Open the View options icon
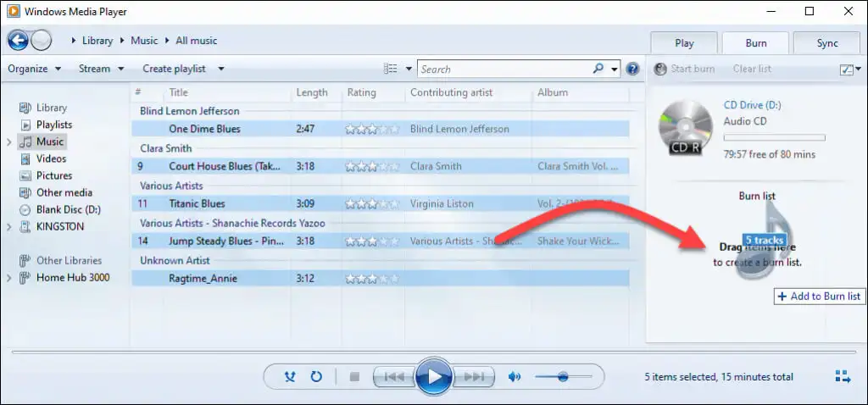 390,69
